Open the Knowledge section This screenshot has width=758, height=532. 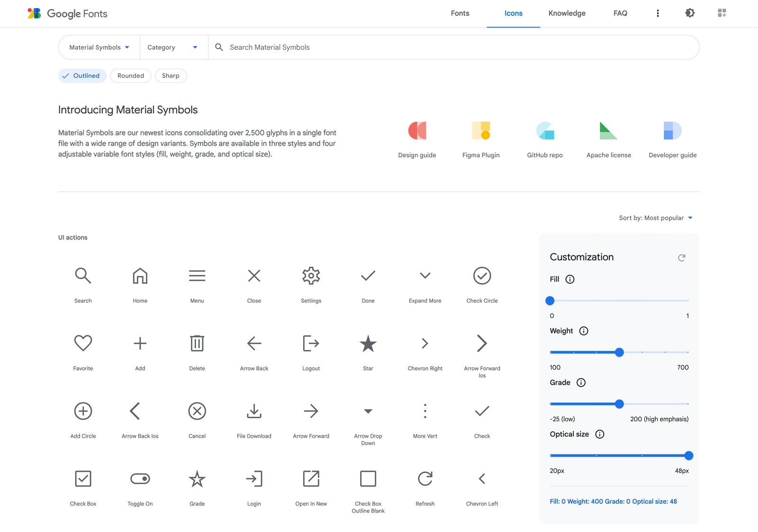coord(567,13)
